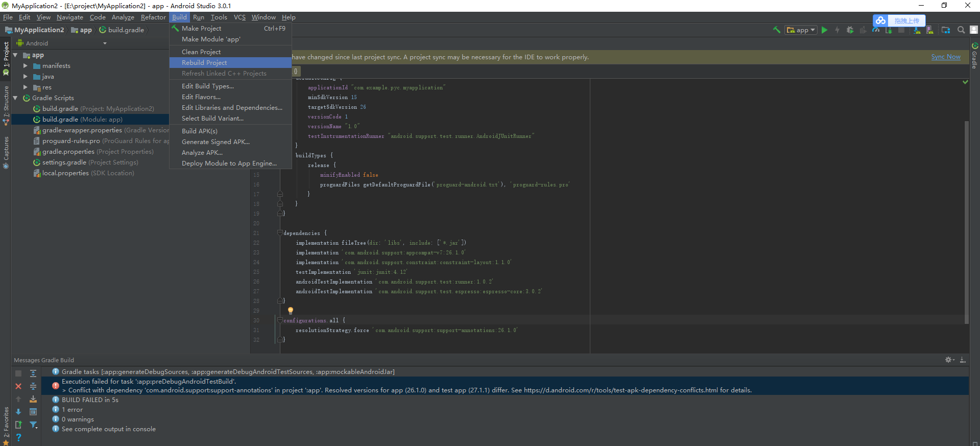Open the File menu
This screenshot has height=446, width=980.
tap(8, 17)
